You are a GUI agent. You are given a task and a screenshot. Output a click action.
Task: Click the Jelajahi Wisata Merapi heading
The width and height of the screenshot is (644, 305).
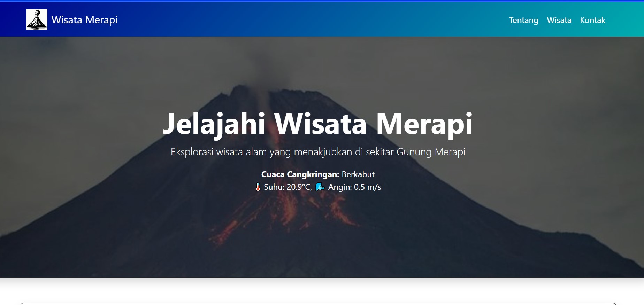pos(317,124)
